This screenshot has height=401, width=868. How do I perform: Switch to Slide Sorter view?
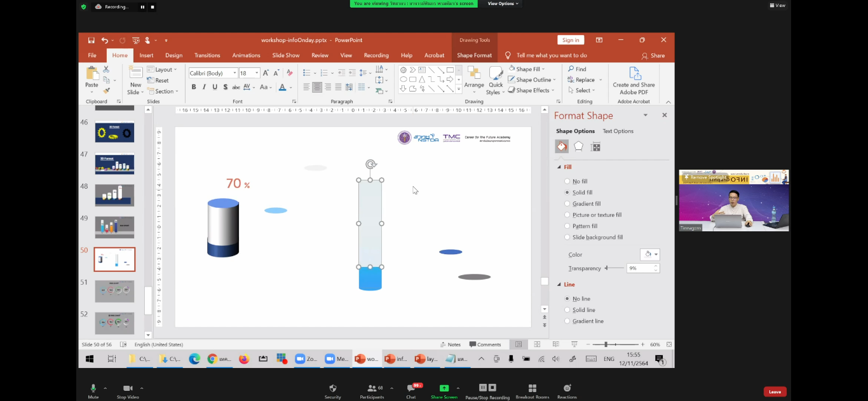click(537, 344)
